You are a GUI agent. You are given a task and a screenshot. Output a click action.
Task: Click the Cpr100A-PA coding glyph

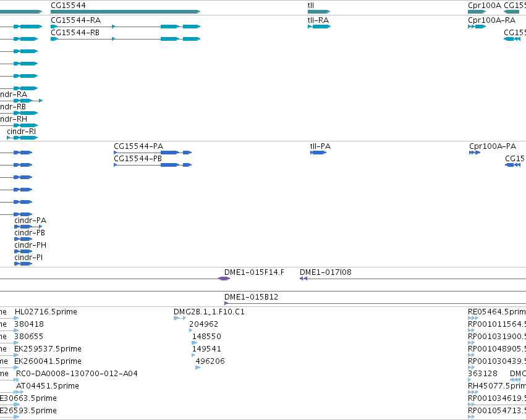(475, 153)
